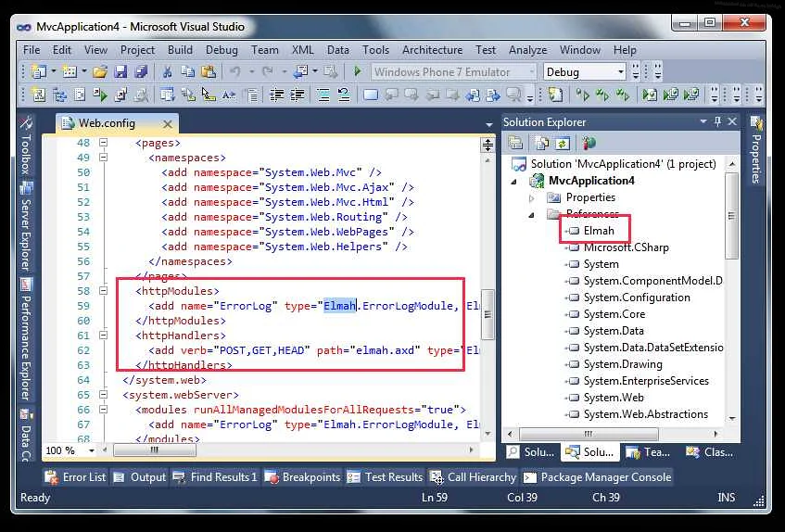The height and width of the screenshot is (532, 785).
Task: Select the Elmah reference in Solution Explorer
Action: click(x=599, y=231)
